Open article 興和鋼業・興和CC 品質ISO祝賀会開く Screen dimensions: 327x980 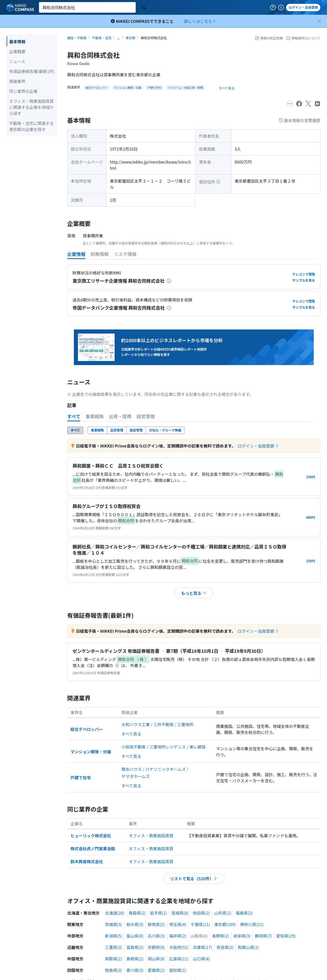coord(118,466)
